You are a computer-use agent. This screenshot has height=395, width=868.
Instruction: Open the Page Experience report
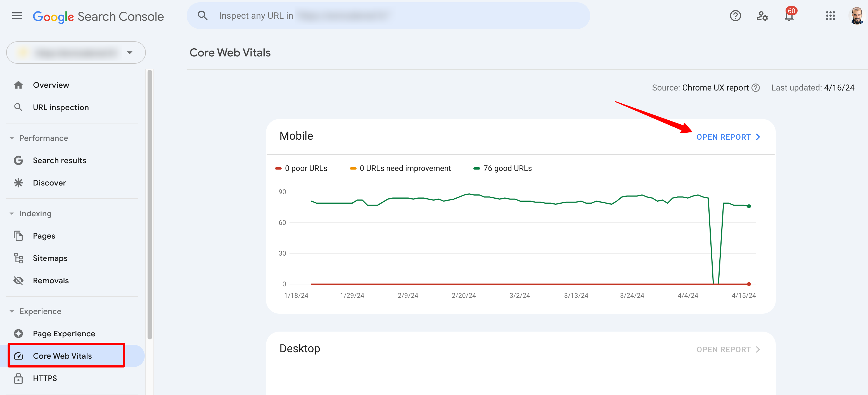pos(64,333)
